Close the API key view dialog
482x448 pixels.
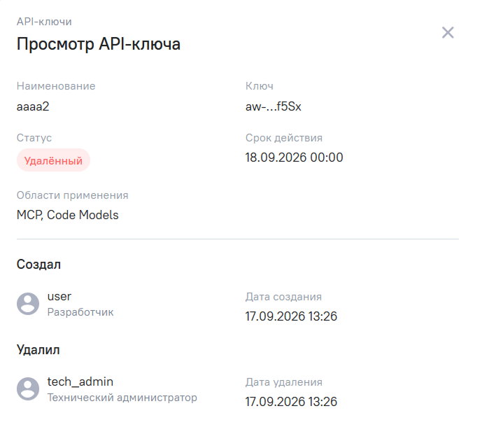448,32
